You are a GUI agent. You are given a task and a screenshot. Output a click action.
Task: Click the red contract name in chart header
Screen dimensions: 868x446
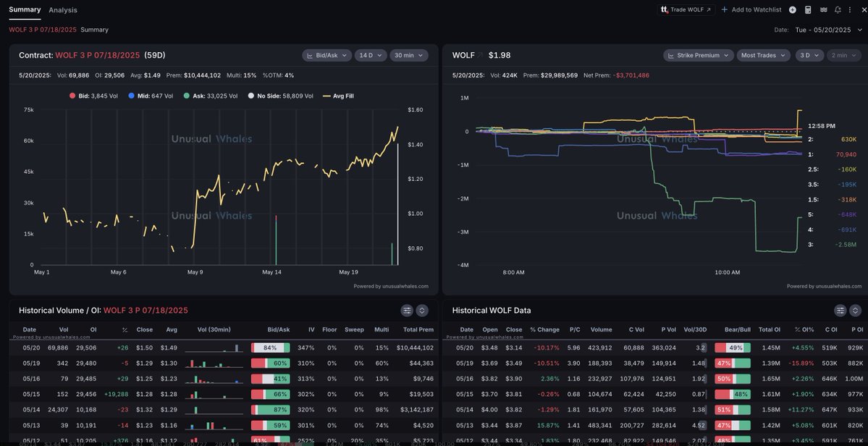98,55
